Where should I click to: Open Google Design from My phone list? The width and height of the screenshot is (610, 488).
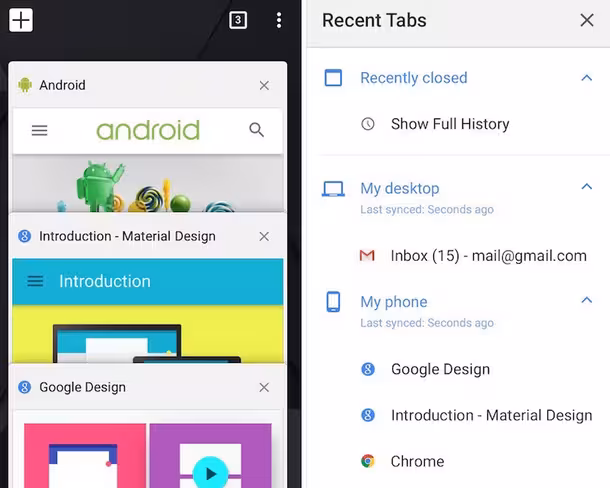point(440,369)
